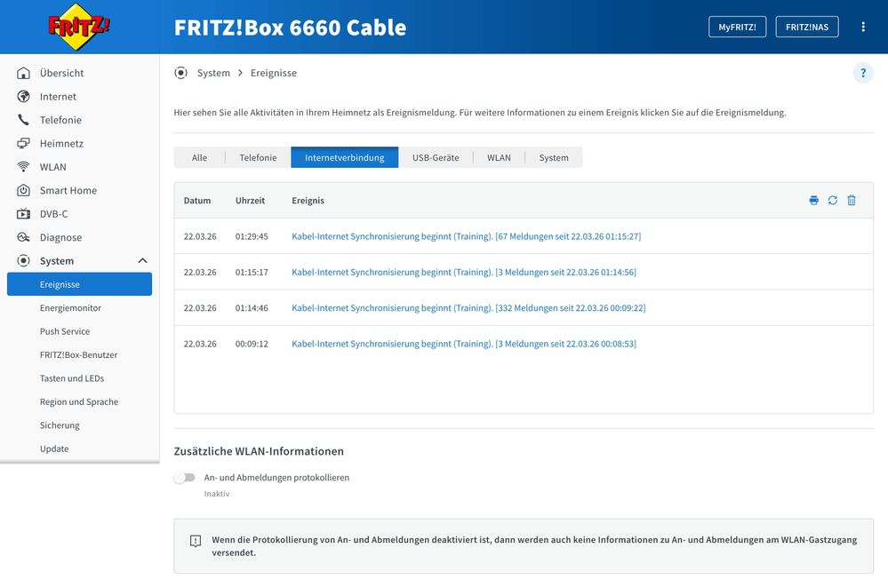The width and height of the screenshot is (888, 588).
Task: Open Diagnose menu in sidebar
Action: pos(60,237)
